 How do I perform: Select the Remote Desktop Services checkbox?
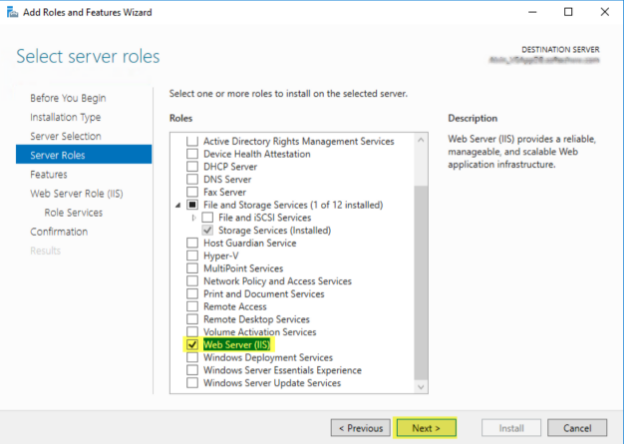[192, 320]
